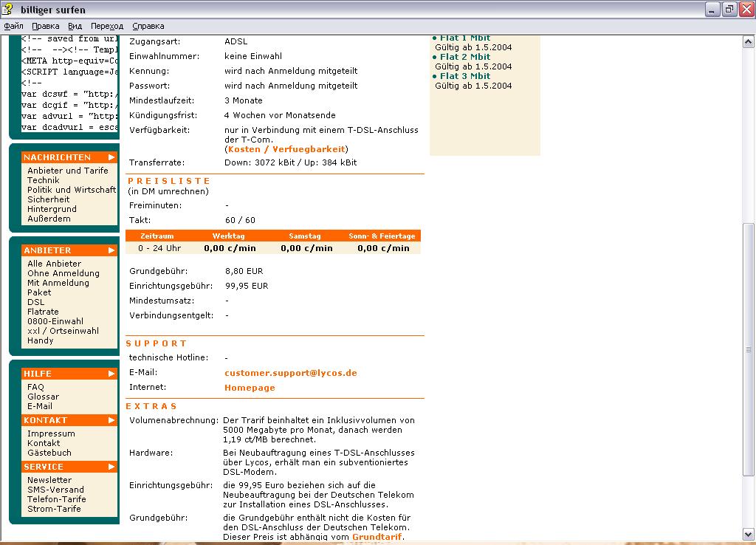Screen dimensions: 756x545
Task: Select the Paket link
Action: coord(39,292)
